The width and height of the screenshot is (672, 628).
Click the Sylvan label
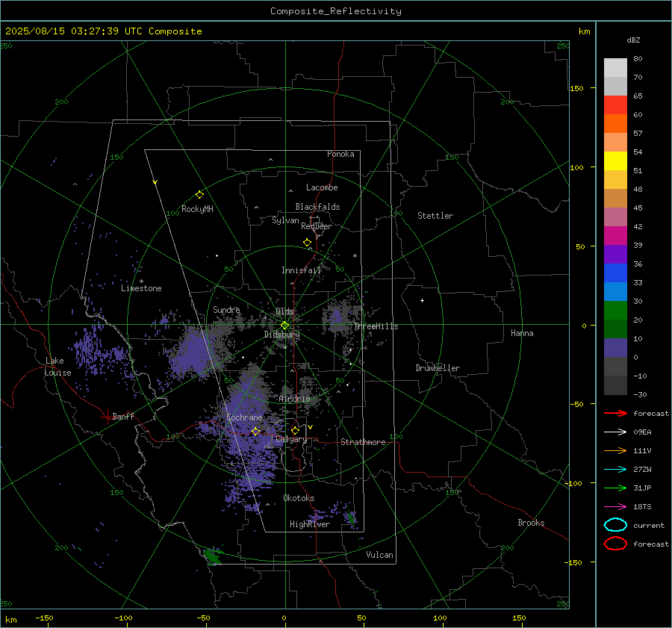pyautogui.click(x=285, y=220)
